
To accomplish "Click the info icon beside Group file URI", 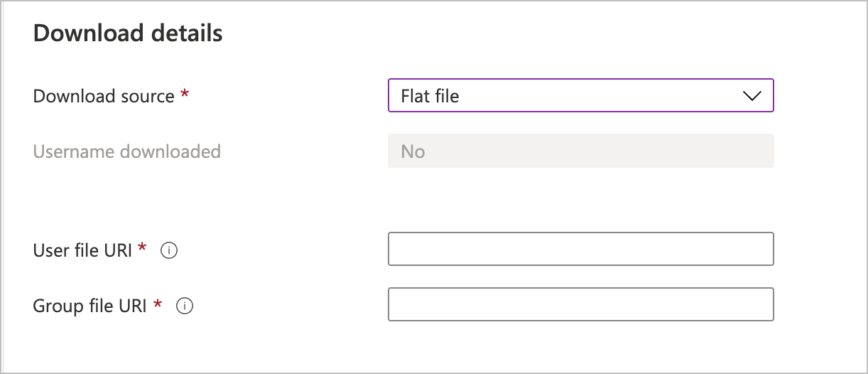I will click(x=185, y=306).
